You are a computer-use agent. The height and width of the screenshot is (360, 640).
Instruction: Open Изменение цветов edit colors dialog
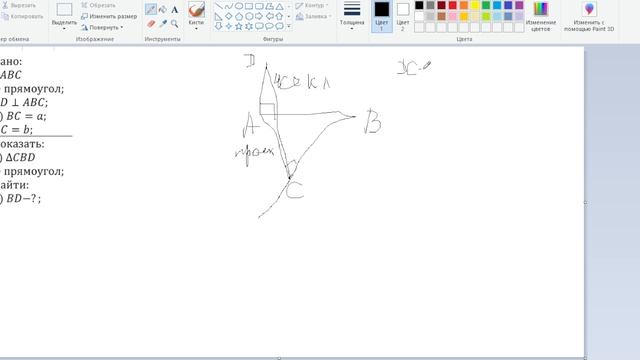pyautogui.click(x=541, y=16)
